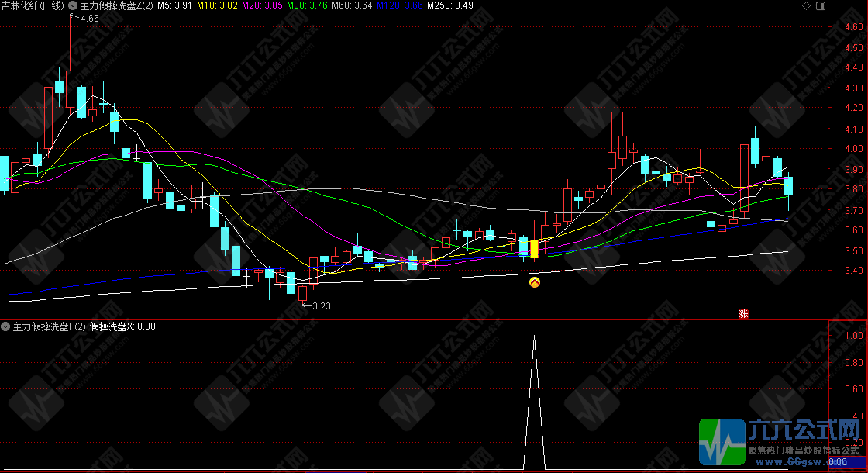
Task: Open the sub-chart indicator dropdown arrow
Action: click(6, 326)
